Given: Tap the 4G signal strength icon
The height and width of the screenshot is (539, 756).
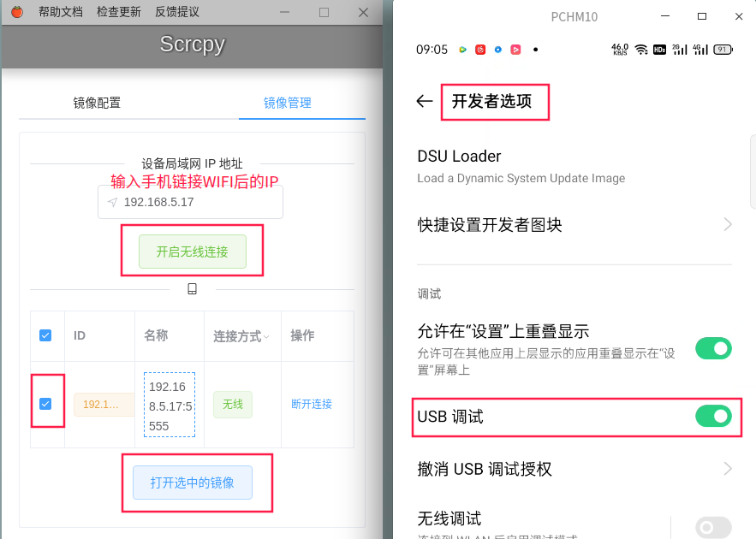Looking at the screenshot, I should click(700, 49).
